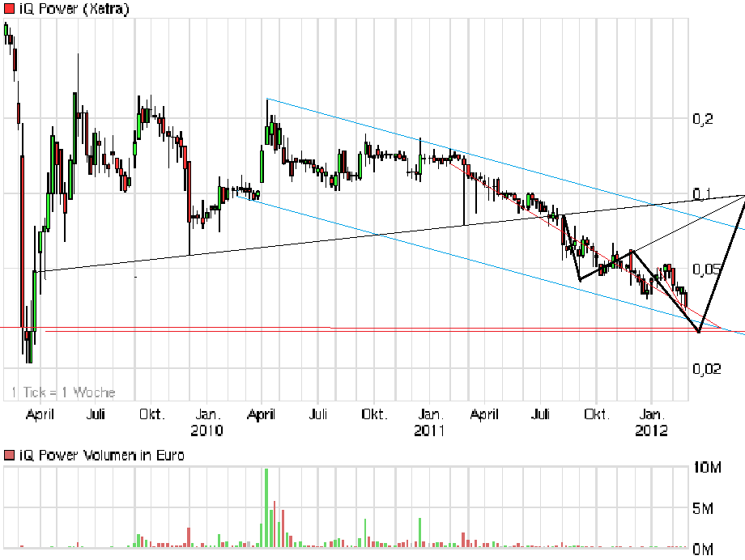Select the iQ Power Volumen in Euro label

tap(101, 455)
